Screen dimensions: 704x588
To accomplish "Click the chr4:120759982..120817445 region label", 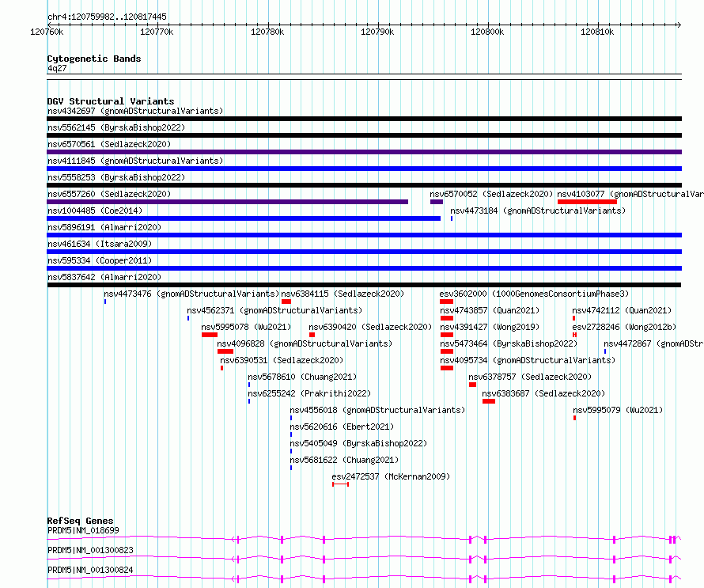I will pyautogui.click(x=107, y=17).
